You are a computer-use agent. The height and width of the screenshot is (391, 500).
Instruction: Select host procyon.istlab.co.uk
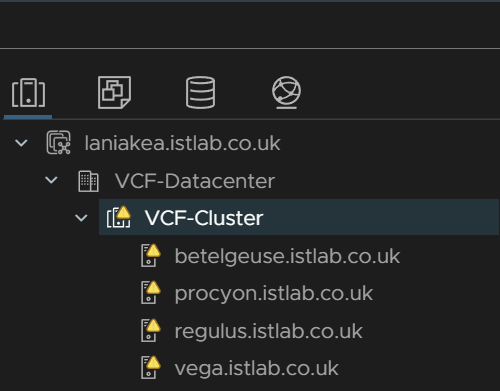tap(274, 294)
